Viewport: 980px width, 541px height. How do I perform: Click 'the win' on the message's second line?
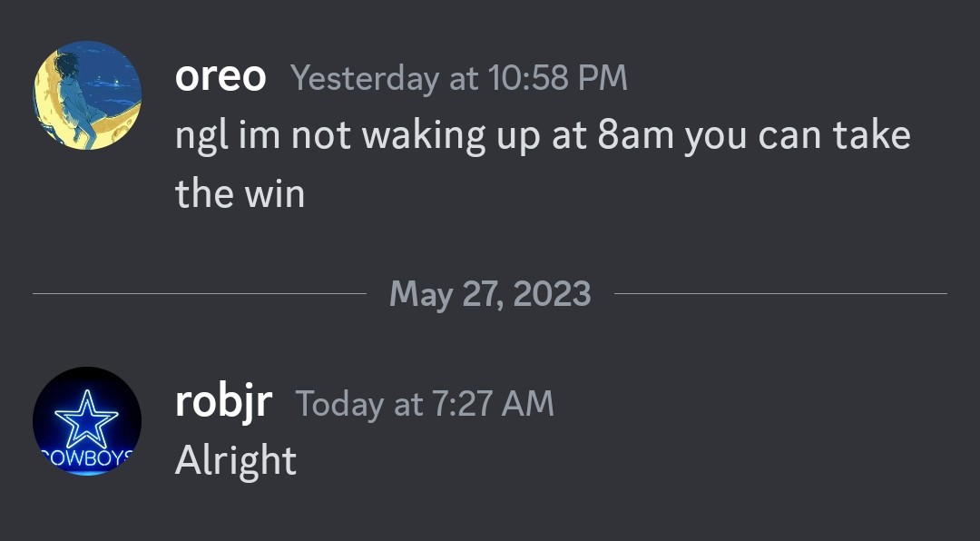pyautogui.click(x=240, y=193)
